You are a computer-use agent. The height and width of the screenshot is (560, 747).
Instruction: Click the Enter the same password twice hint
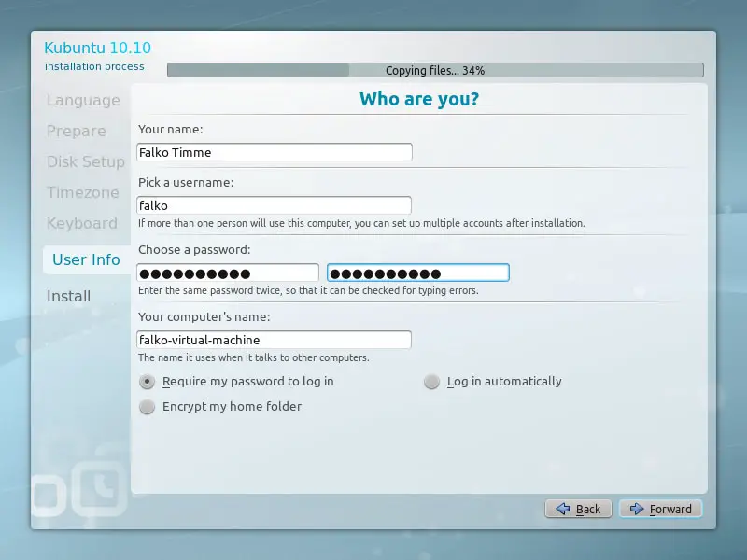tap(308, 290)
